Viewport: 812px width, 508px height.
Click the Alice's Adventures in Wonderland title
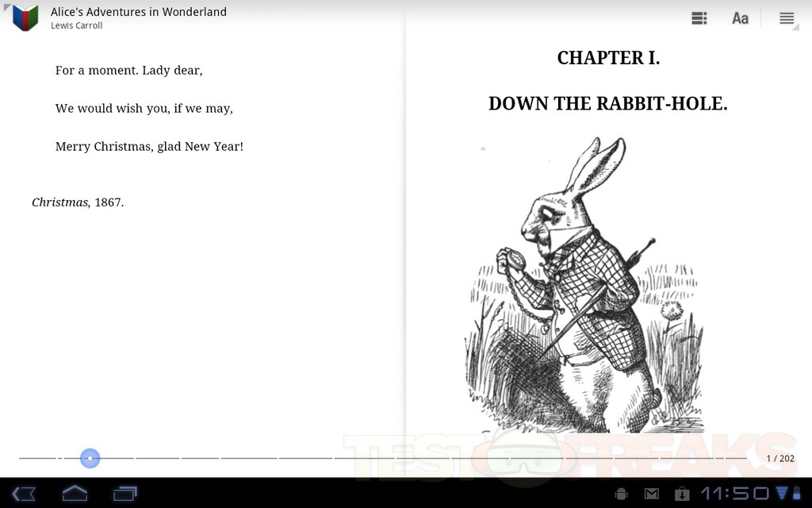[139, 12]
